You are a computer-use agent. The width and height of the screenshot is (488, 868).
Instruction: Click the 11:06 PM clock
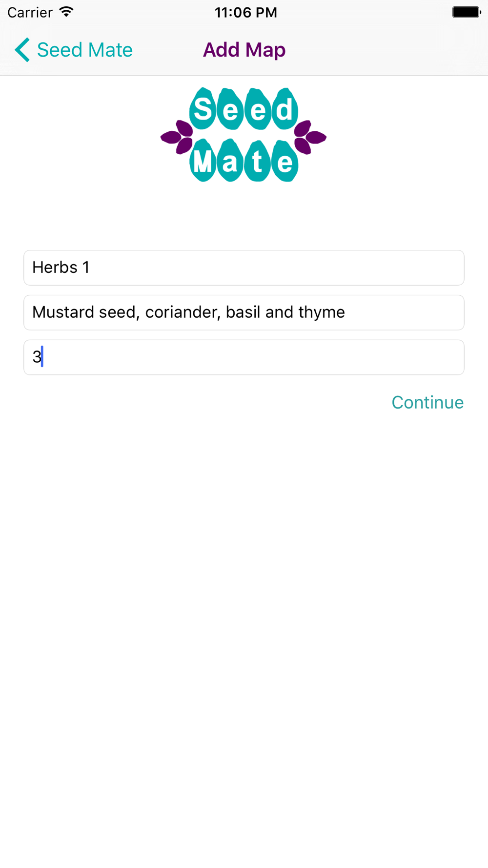pyautogui.click(x=246, y=12)
